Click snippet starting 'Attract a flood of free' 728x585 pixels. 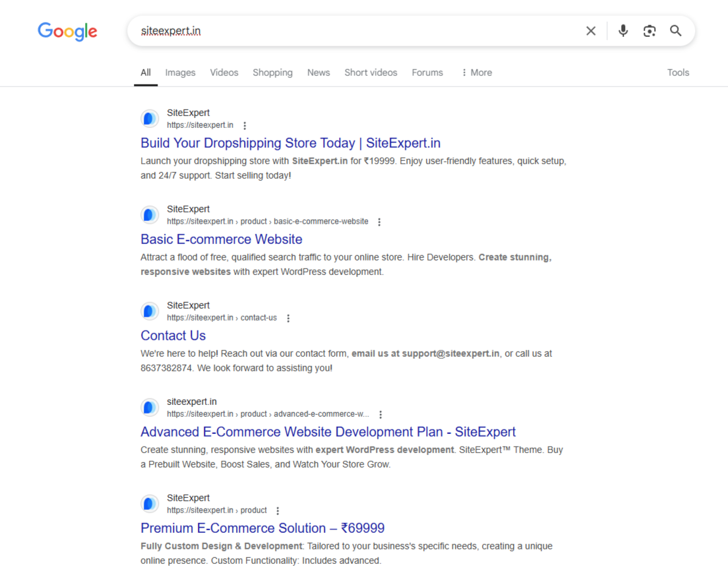point(346,264)
